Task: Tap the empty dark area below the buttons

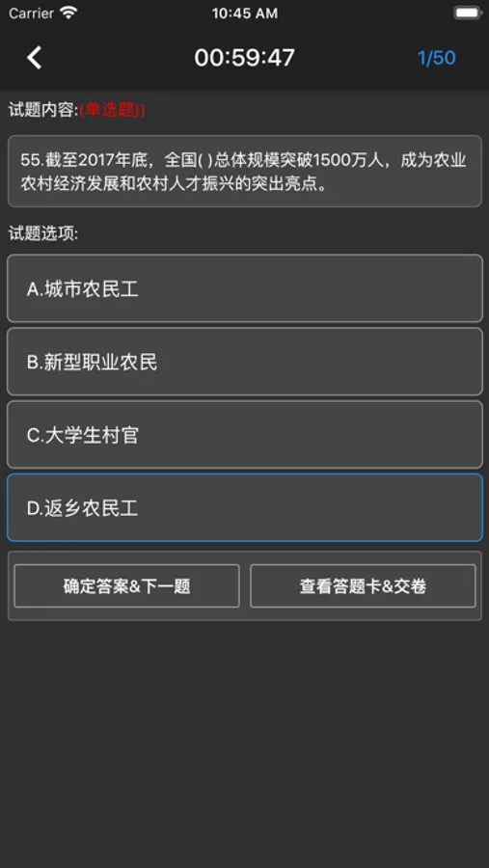Action: click(x=244, y=742)
